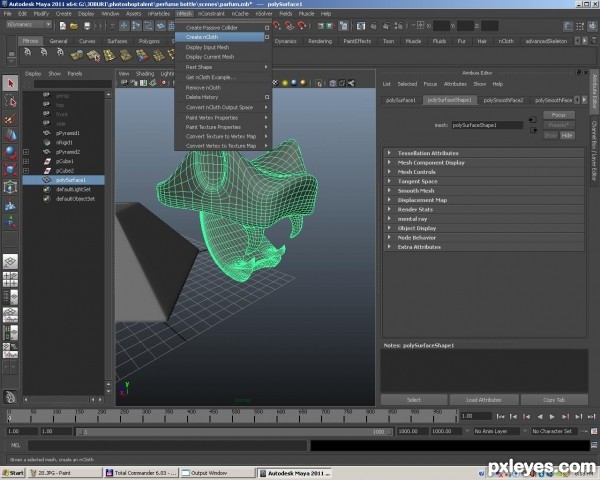Activate the Soft Modification tool
This screenshot has width=600, height=480.
point(10,205)
